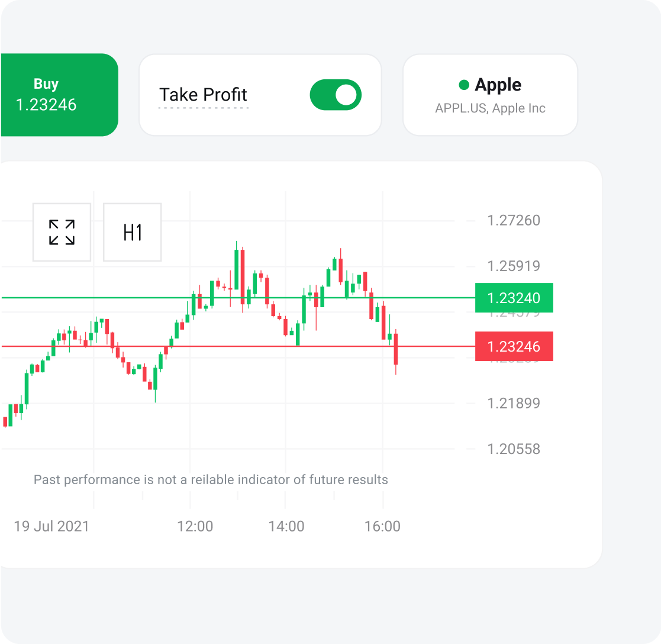The width and height of the screenshot is (661, 644).
Task: Switch off the green toggle control
Action: pyautogui.click(x=336, y=94)
